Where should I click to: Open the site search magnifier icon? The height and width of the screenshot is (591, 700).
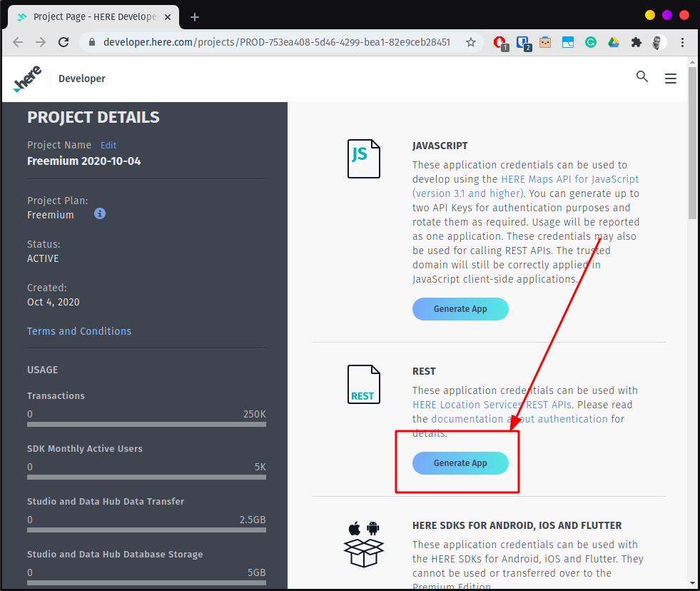click(x=641, y=76)
